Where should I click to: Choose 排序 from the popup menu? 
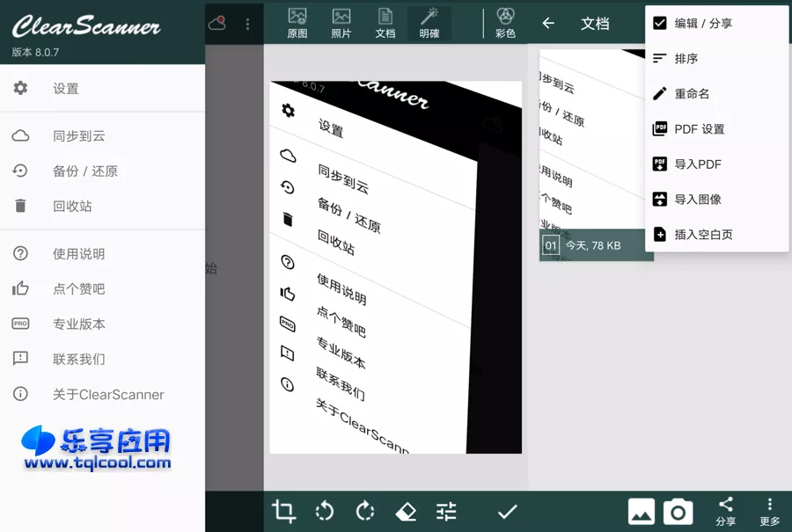717,59
